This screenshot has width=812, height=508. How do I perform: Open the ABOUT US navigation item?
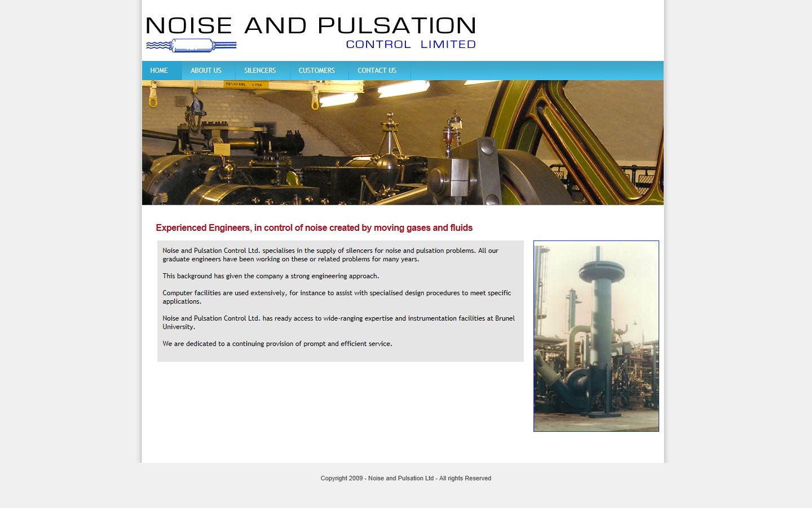coord(206,70)
